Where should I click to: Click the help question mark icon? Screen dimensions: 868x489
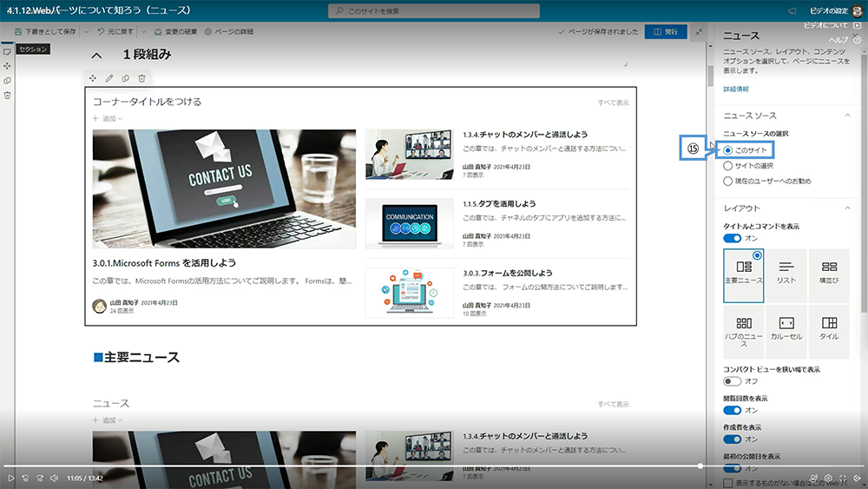click(857, 40)
